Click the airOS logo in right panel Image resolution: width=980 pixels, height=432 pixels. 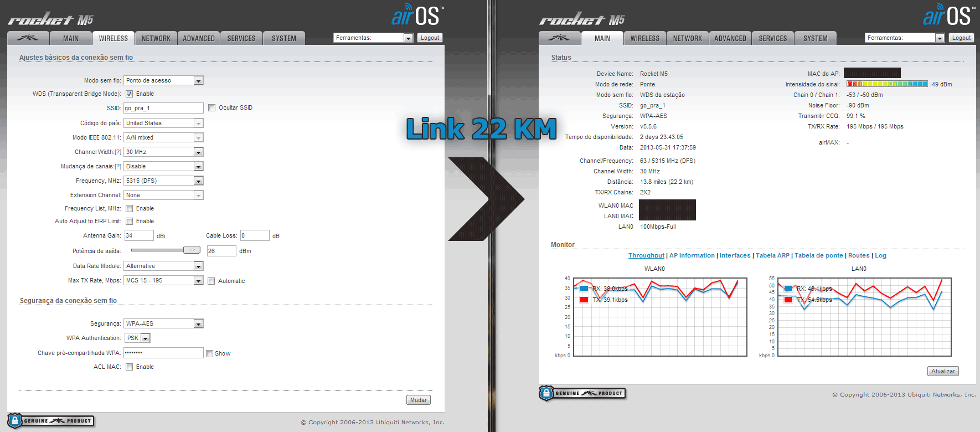point(950,16)
